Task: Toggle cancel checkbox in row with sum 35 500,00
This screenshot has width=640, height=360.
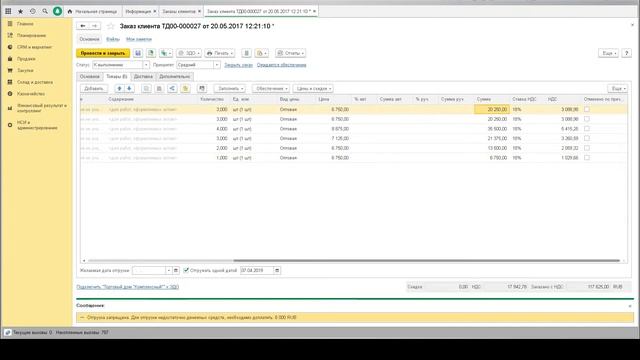Action: coord(587,129)
